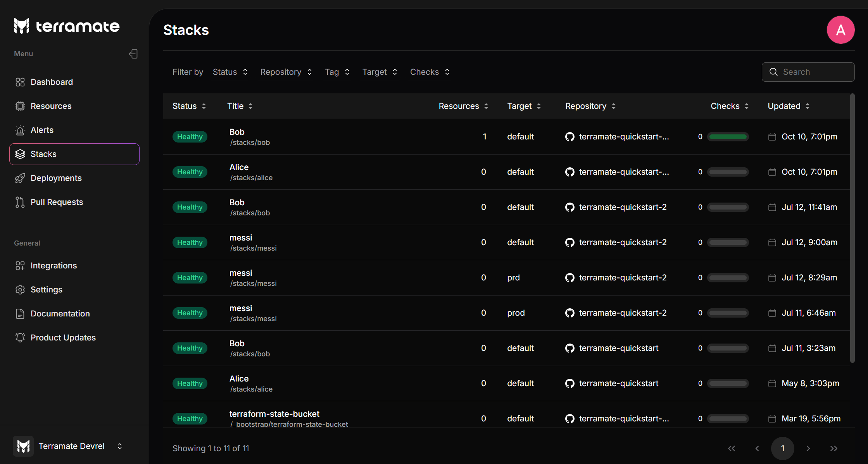Click the Resources sidebar icon

[20, 105]
